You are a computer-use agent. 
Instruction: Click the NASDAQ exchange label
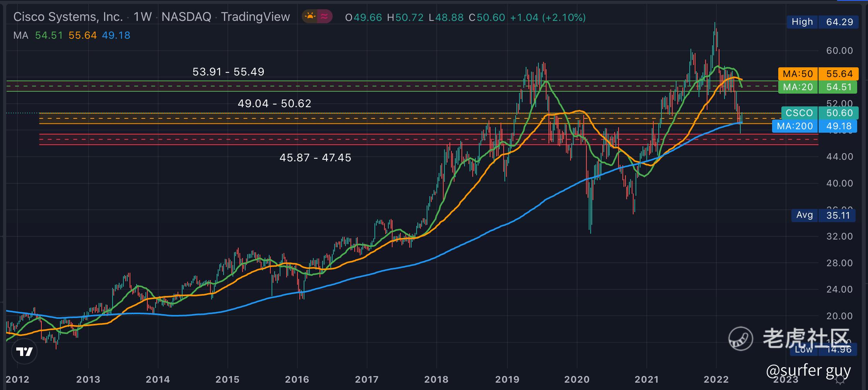coord(186,17)
